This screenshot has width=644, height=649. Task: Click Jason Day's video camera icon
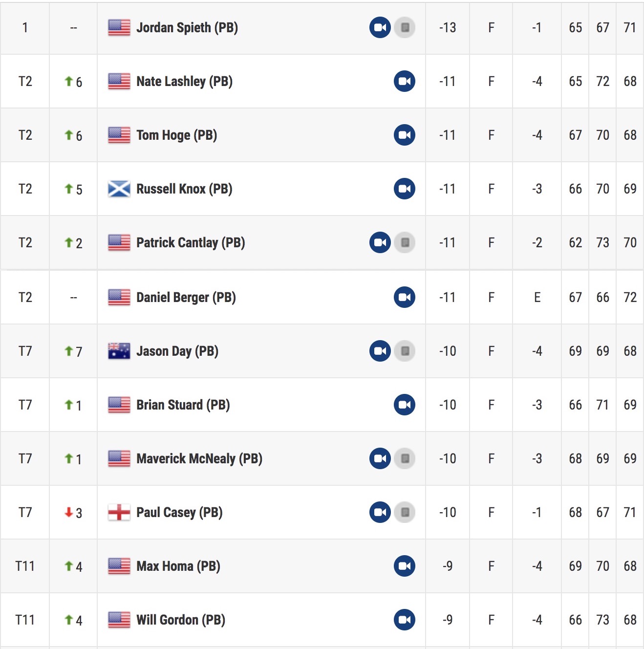click(380, 351)
